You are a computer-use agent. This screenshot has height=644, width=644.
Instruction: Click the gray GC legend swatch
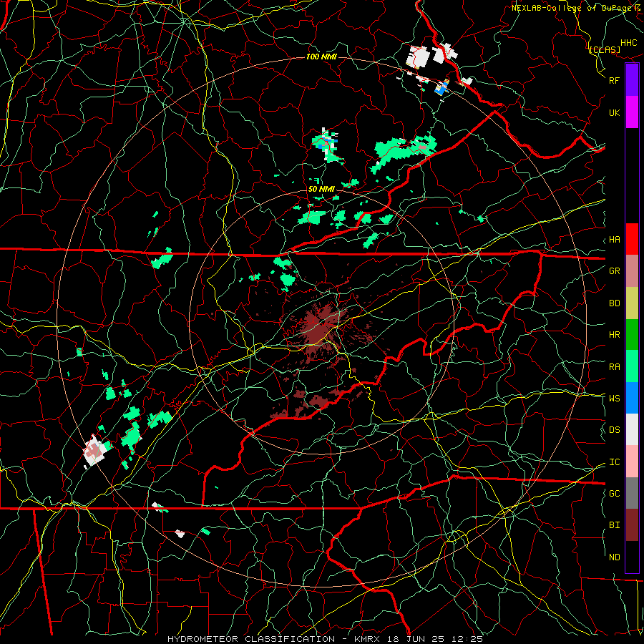(632, 493)
